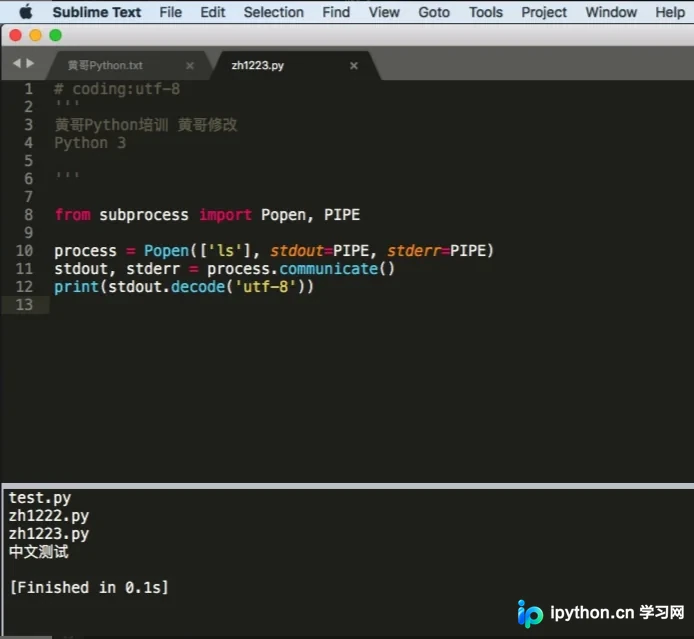Click the '# coding:utf-8' comment
694x639 pixels.
click(x=117, y=89)
